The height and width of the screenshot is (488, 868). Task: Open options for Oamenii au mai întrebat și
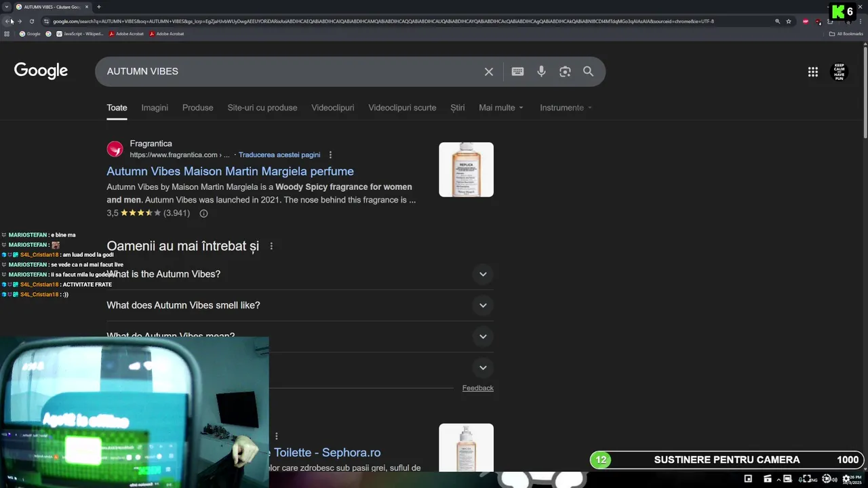[271, 246]
